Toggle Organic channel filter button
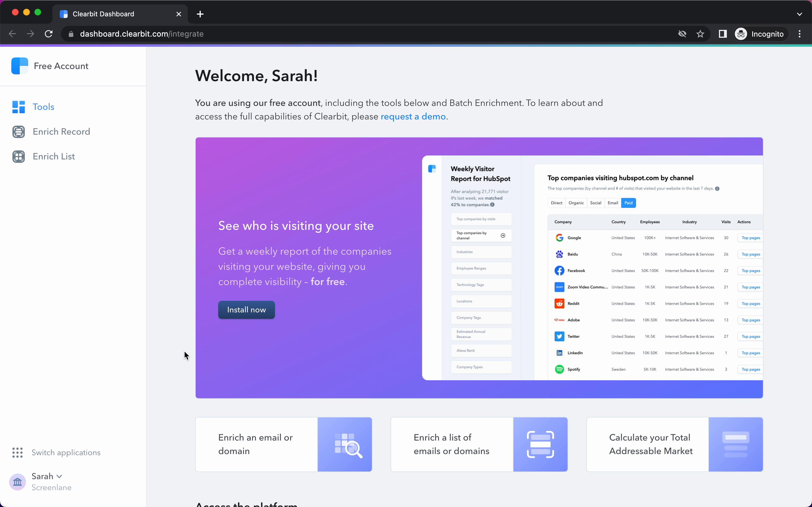 [576, 203]
